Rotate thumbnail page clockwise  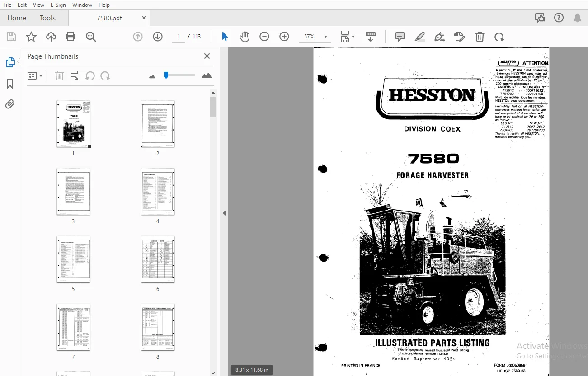(x=105, y=75)
